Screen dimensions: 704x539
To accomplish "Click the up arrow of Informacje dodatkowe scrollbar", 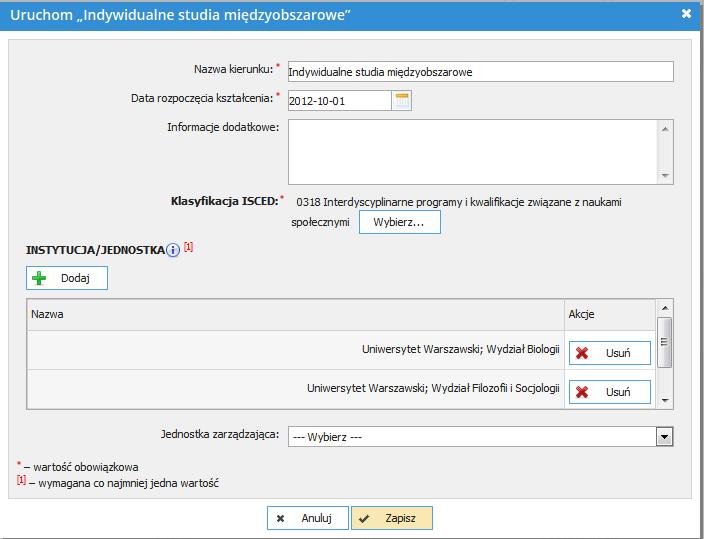I will point(665,129).
